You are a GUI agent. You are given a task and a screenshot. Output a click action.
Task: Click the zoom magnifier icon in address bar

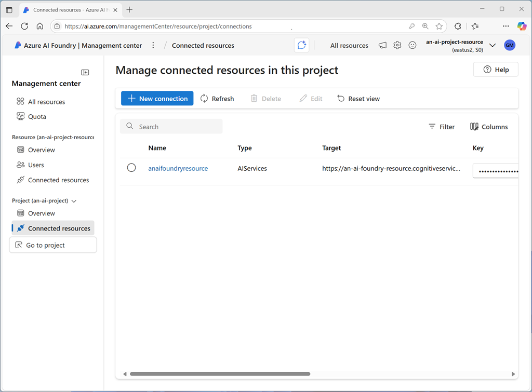[425, 26]
